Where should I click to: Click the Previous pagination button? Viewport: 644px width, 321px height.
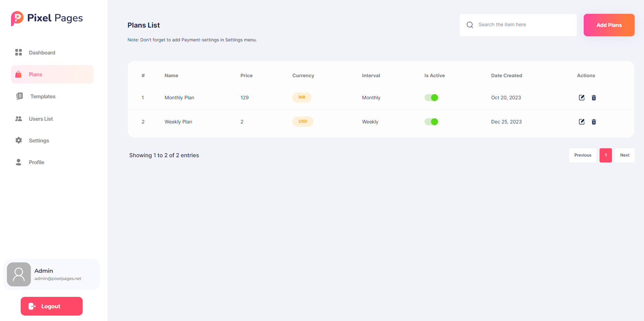pos(583,155)
